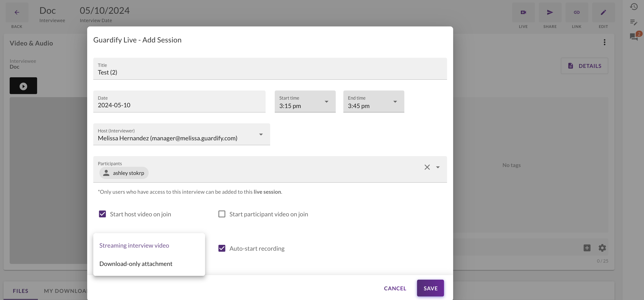Select Download-only attachment option

tap(136, 264)
